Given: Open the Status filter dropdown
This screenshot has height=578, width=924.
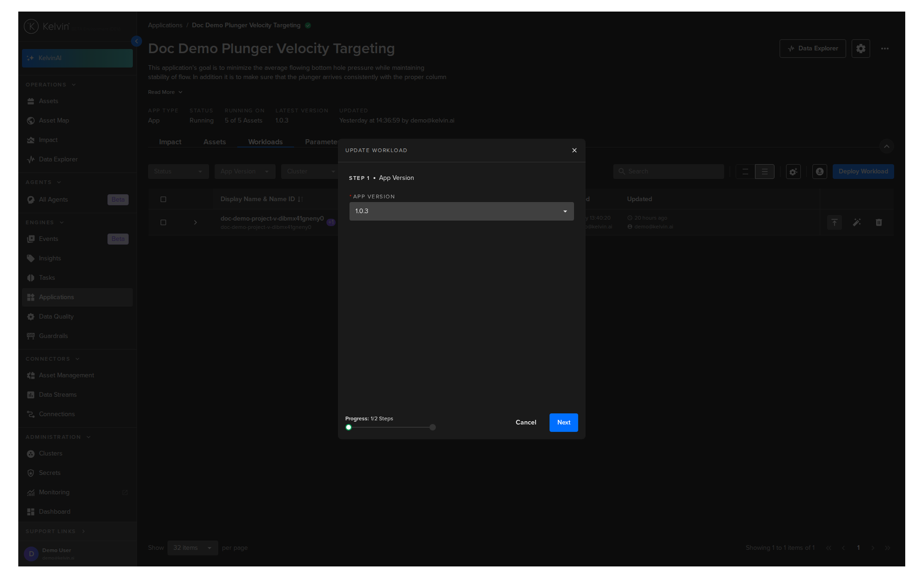Looking at the screenshot, I should point(178,171).
